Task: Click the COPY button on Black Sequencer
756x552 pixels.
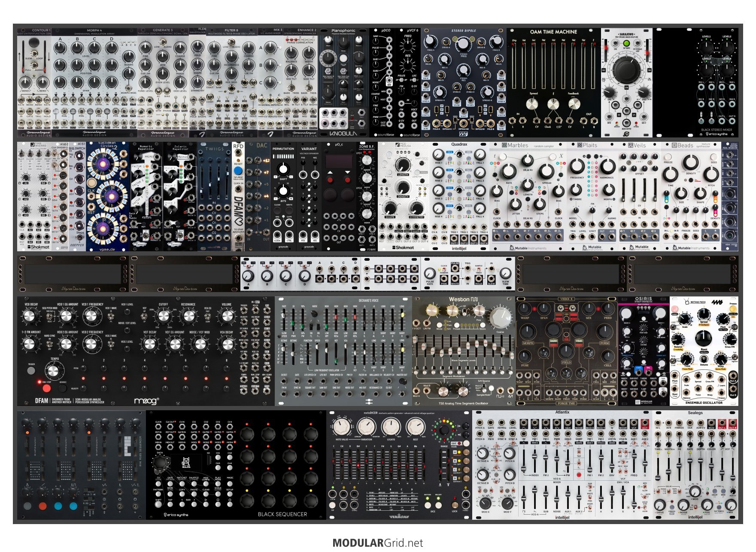Action: (x=182, y=494)
